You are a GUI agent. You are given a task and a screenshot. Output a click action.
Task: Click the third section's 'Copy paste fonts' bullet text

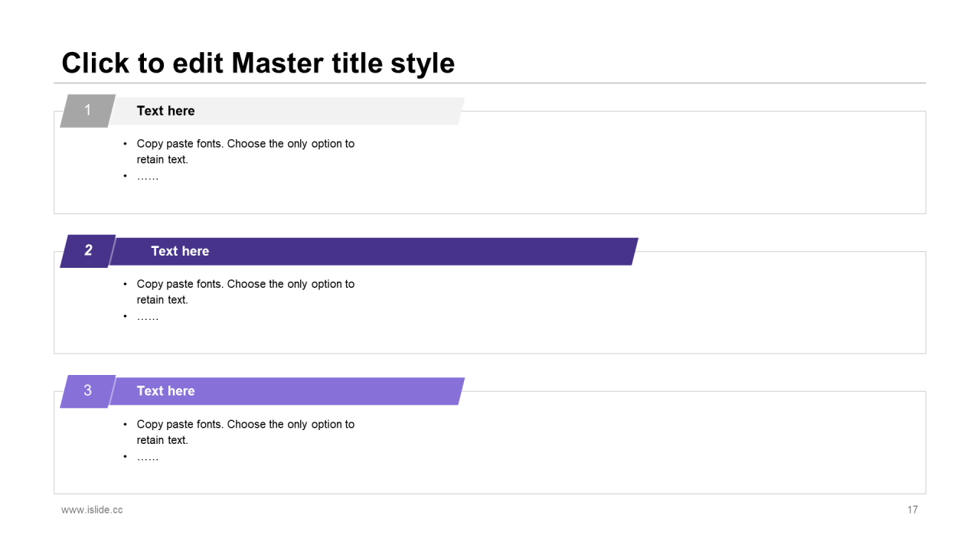point(245,432)
